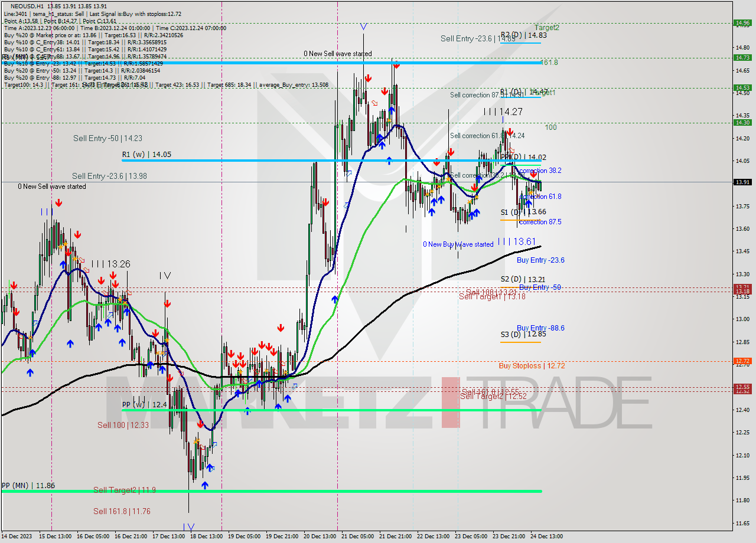Click the red 12.72 price tag on axis
756x543 pixels.
tap(742, 361)
